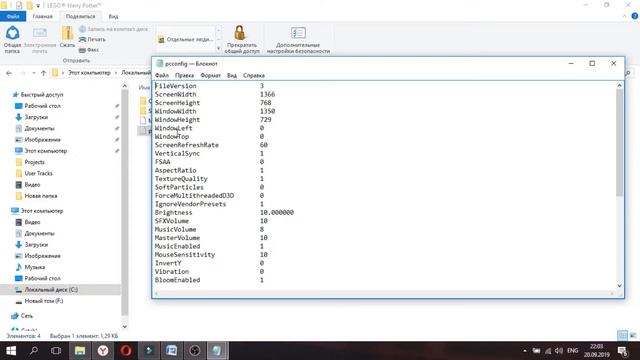Open Новая папка in the sidebar
This screenshot has width=640, height=360.
click(40, 196)
